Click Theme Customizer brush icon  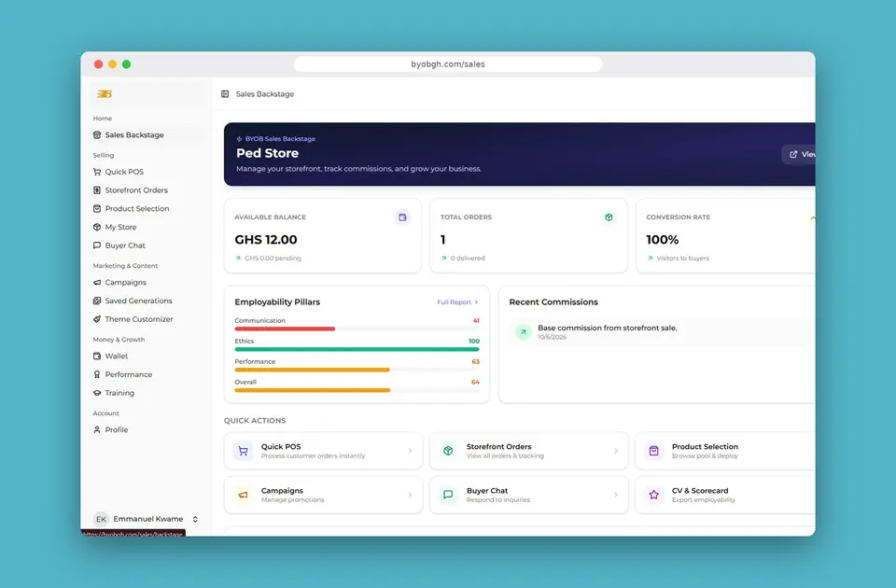[97, 319]
